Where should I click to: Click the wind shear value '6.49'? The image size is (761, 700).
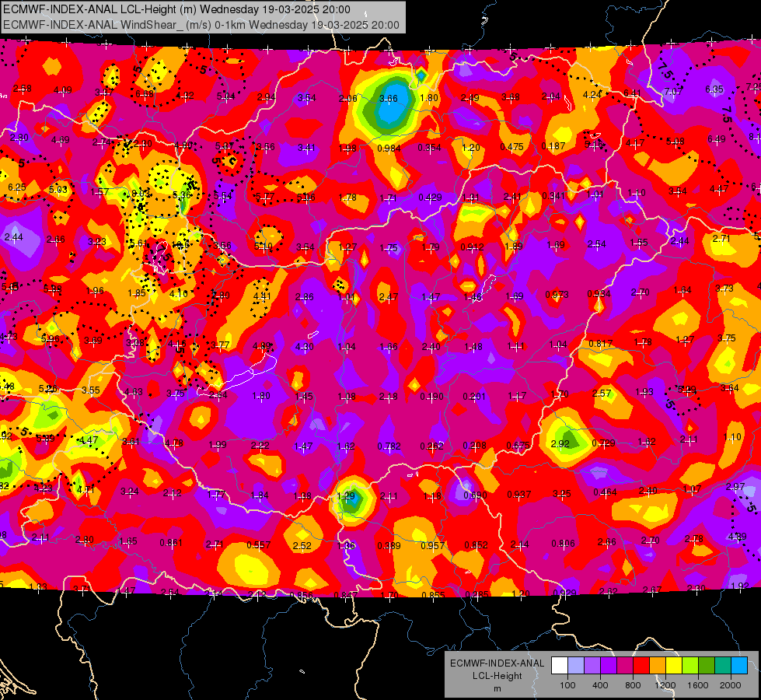(x=717, y=139)
